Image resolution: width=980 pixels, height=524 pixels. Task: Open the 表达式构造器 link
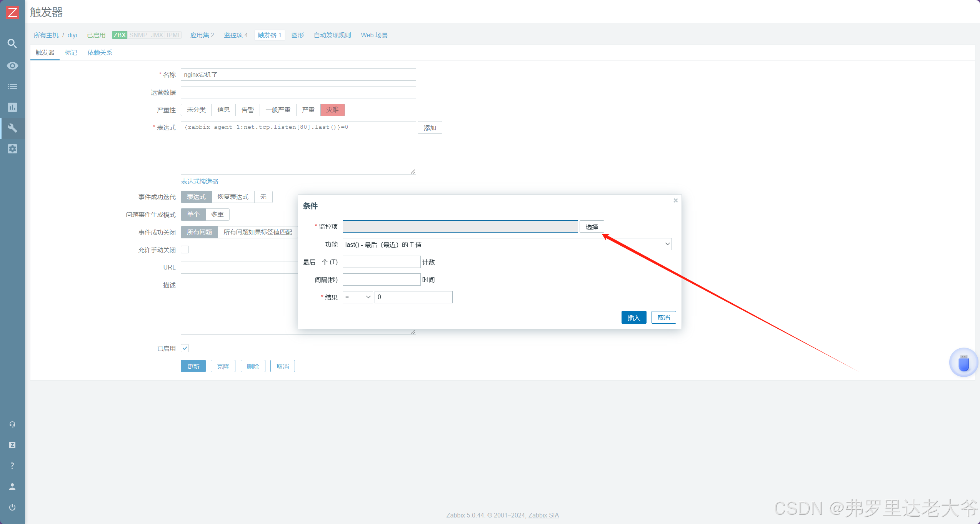tap(200, 181)
